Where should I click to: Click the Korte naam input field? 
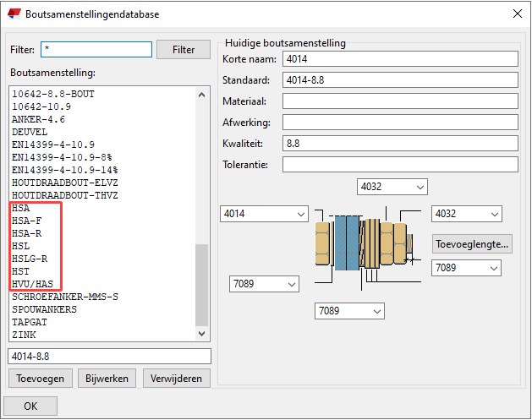click(399, 59)
